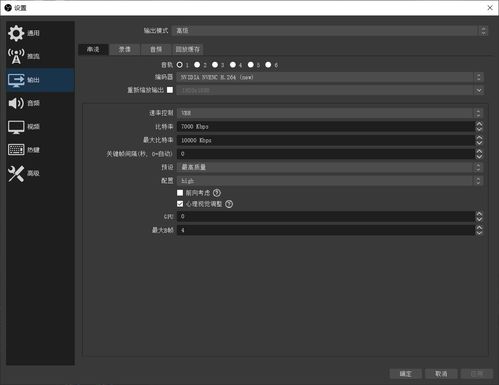499x385 pixels.
Task: Uncheck psycho visual tuning checkbox
Action: [180, 204]
